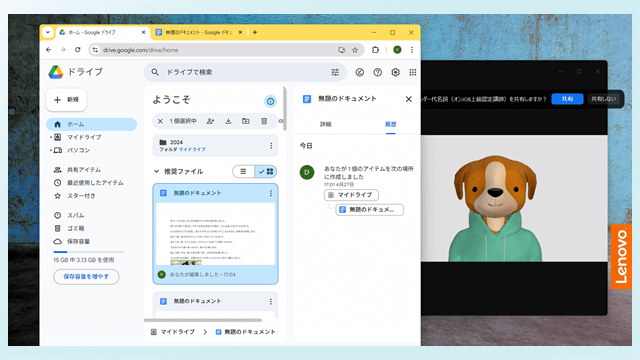Delete the selected file with trash icon
Viewport: 640px width, 360px height.
264,121
